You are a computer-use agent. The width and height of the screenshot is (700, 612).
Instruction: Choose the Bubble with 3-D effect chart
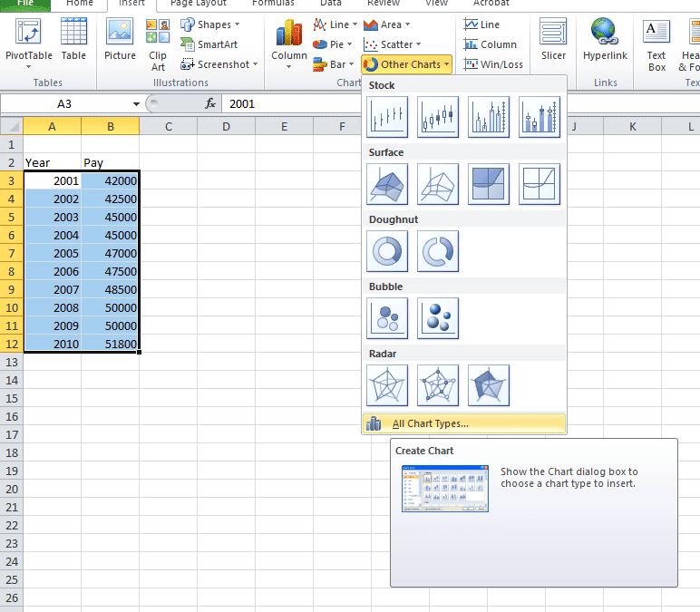pyautogui.click(x=438, y=318)
